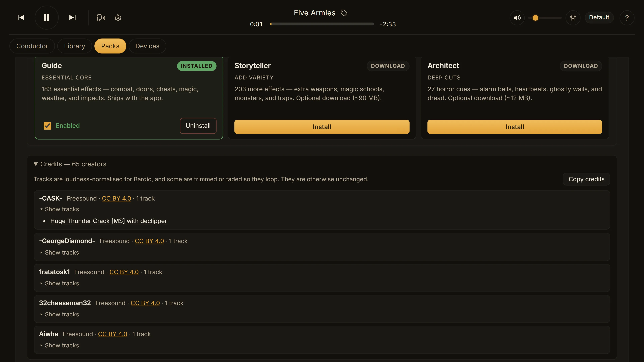Screen dimensions: 644x362
Task: Click the Five Armies track title
Action: 314,13
